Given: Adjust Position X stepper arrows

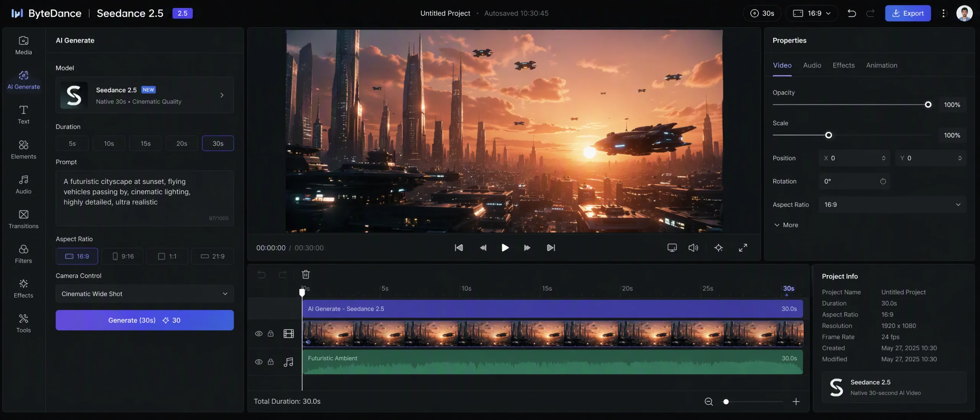Looking at the screenshot, I should click(884, 158).
